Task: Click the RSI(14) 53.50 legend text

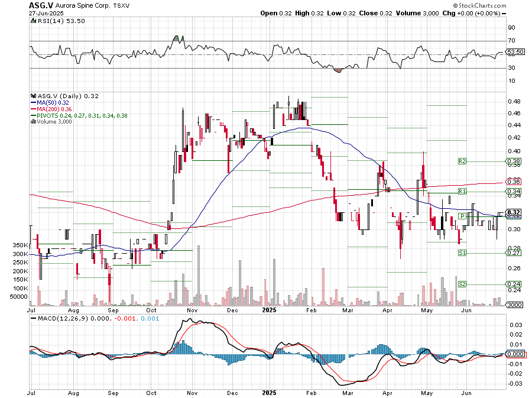Action: click(x=61, y=21)
